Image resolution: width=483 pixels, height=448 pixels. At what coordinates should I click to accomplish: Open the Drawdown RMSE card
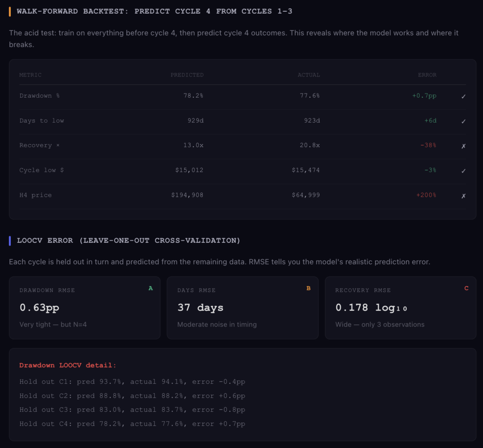[x=85, y=307]
